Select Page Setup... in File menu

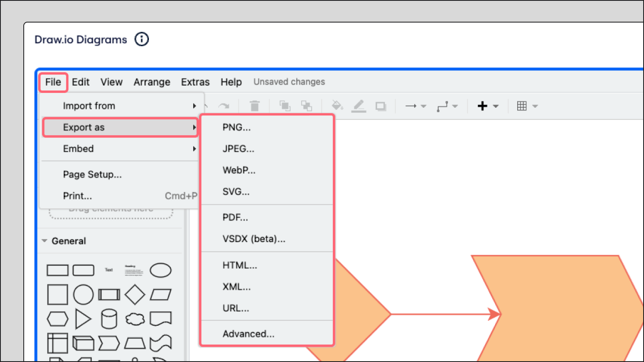coord(92,175)
